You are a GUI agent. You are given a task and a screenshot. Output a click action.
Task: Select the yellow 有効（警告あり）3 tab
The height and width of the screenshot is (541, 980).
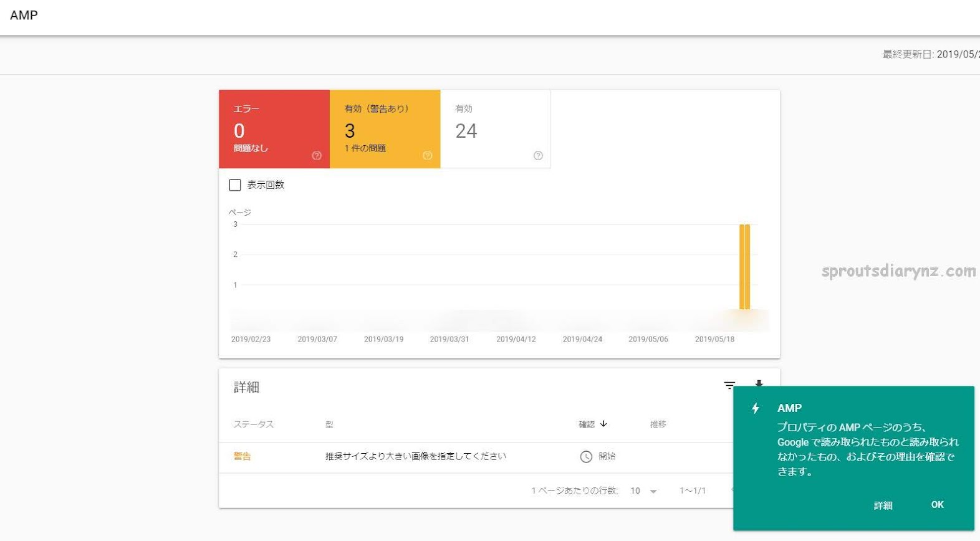click(x=385, y=129)
